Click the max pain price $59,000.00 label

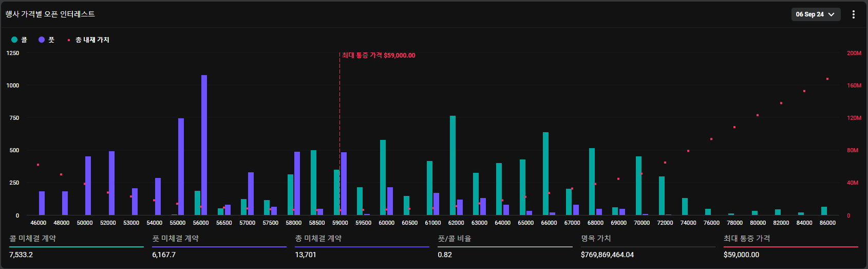pos(379,56)
